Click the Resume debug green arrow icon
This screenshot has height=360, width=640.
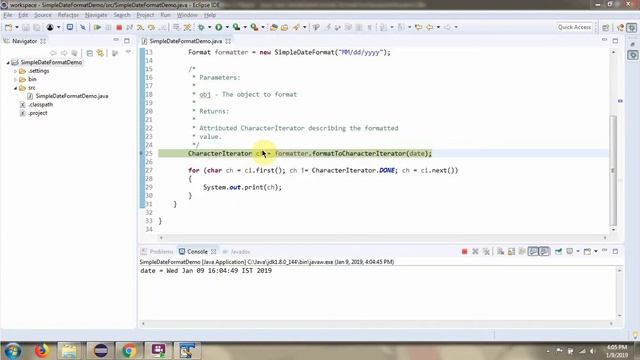click(x=97, y=27)
